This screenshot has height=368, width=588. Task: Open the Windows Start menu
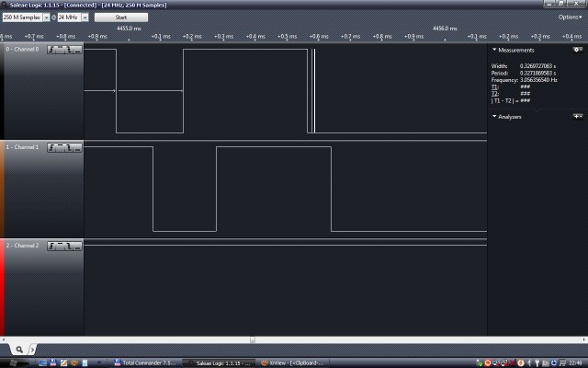coord(15,362)
